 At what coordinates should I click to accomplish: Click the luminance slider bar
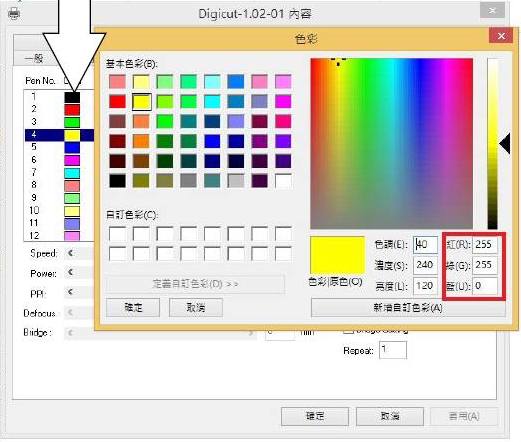pyautogui.click(x=492, y=144)
